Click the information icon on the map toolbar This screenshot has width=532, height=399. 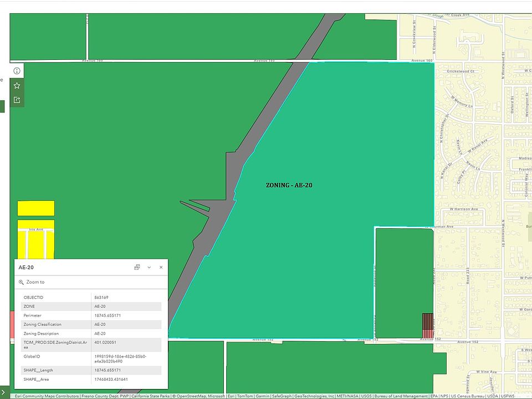point(17,71)
